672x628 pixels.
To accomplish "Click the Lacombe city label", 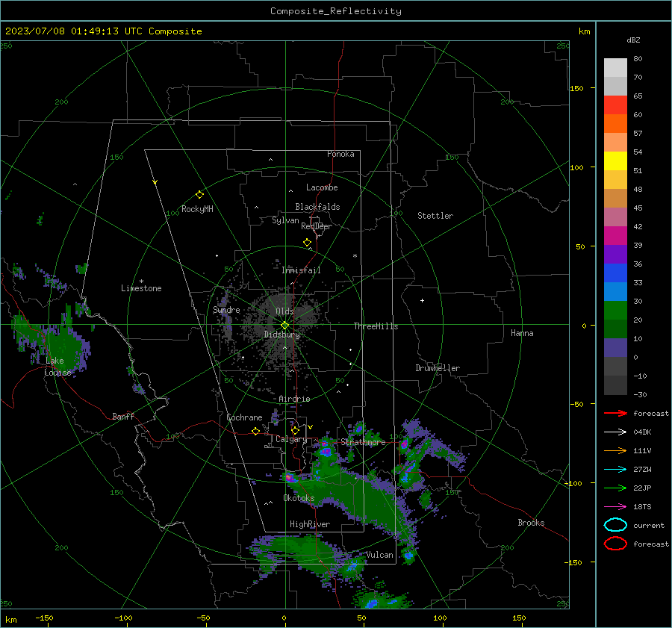I will coord(322,187).
